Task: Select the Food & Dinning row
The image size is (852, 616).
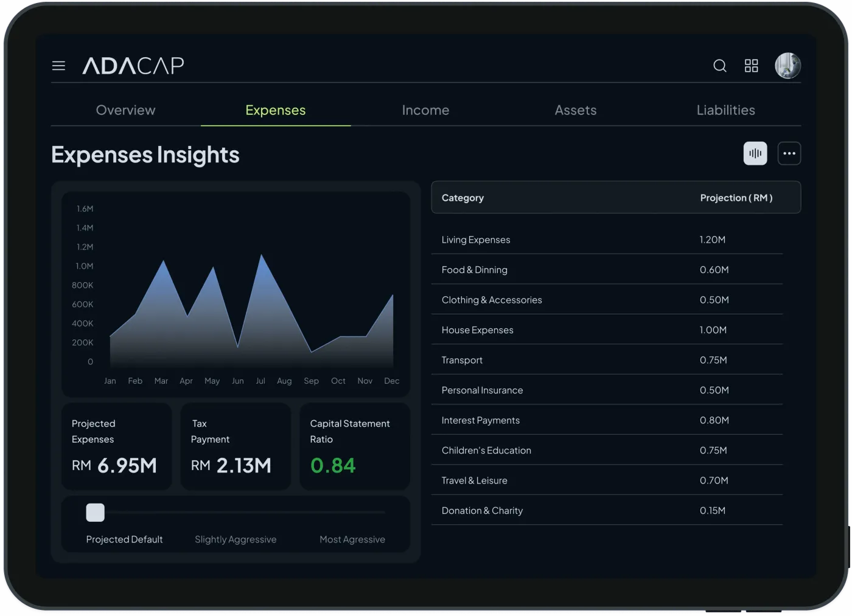Action: (607, 269)
